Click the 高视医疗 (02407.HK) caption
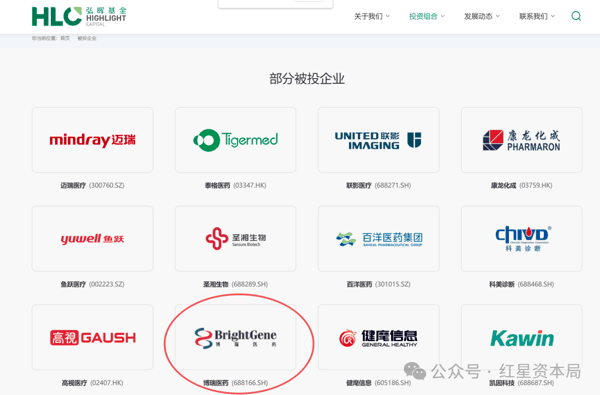Screen dimensions: 600x395 tap(92, 383)
